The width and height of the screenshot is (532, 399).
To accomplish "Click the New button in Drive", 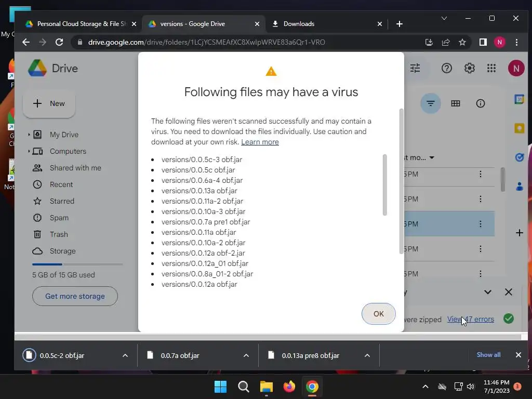I will (49, 103).
